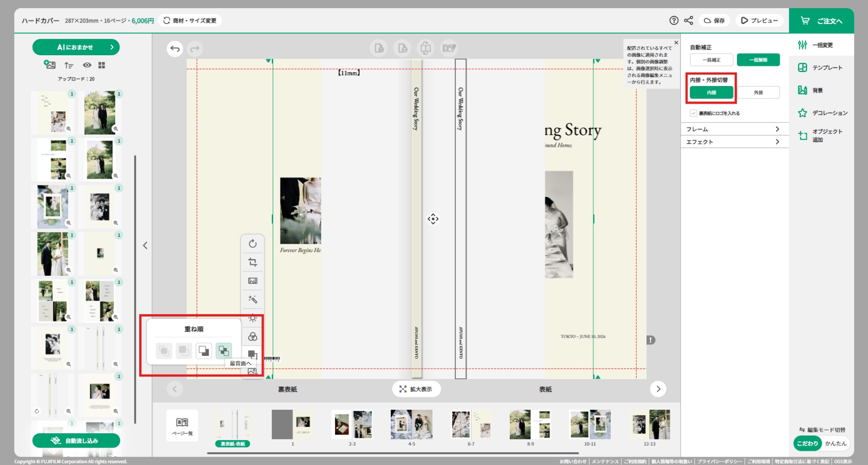
Task: Open the テンプレート side menu
Action: point(821,68)
